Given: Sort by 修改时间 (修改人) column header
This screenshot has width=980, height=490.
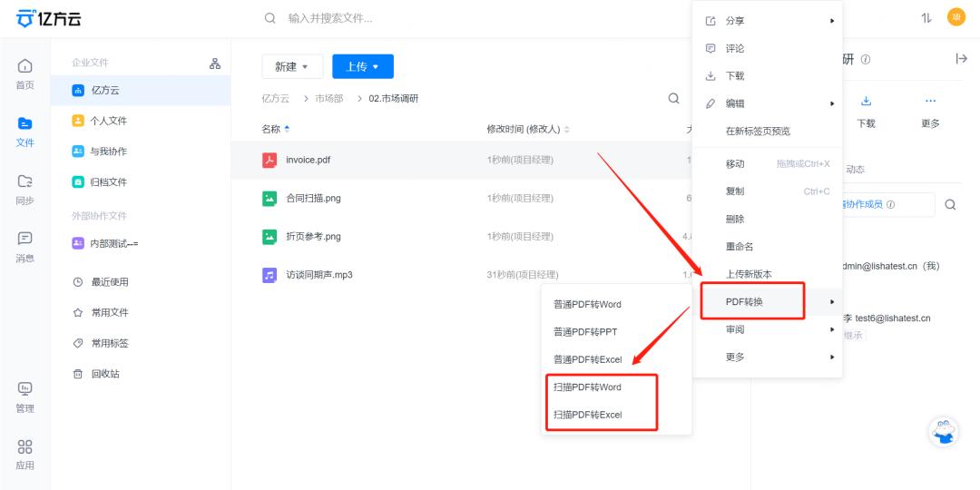Looking at the screenshot, I should 528,130.
